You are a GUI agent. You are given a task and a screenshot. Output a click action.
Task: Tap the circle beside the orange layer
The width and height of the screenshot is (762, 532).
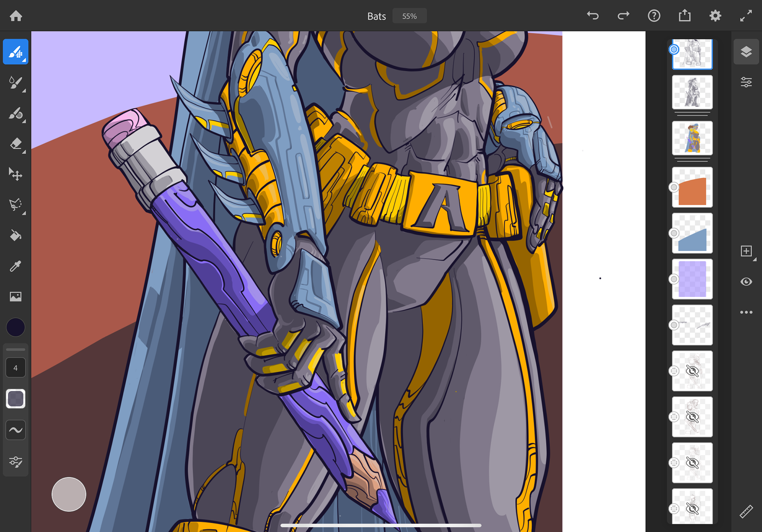pyautogui.click(x=674, y=187)
